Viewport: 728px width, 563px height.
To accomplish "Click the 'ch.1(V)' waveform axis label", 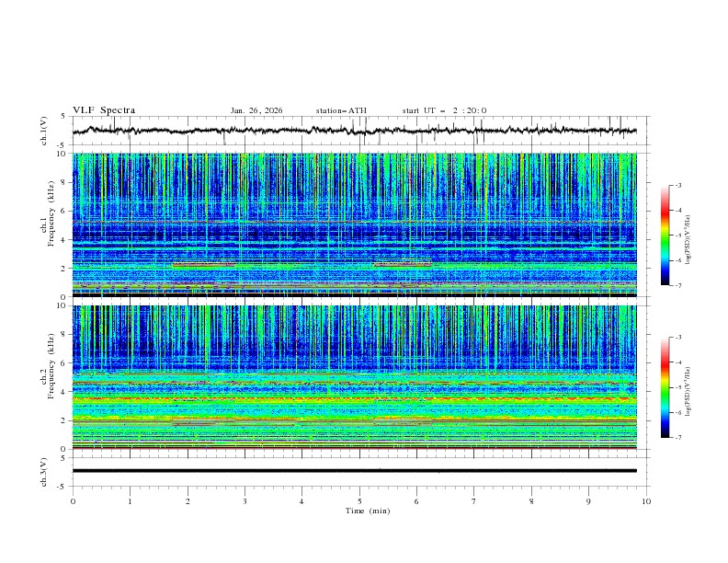I will pyautogui.click(x=44, y=131).
